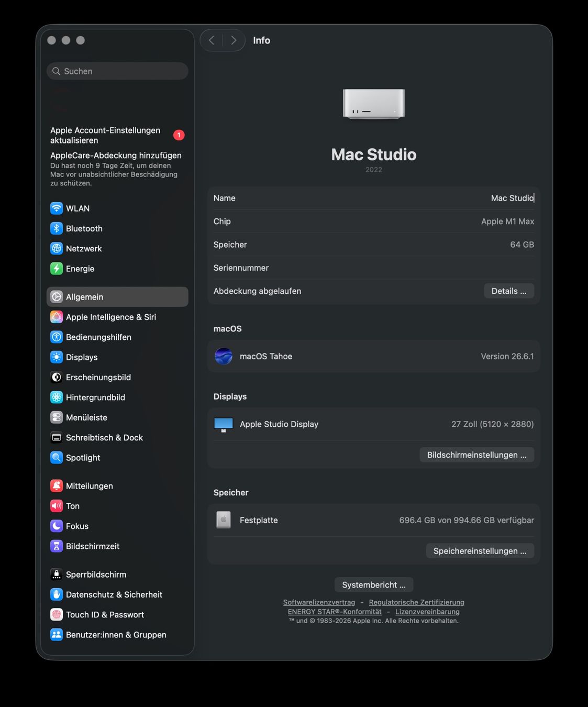Click the Energie lightning icon
This screenshot has width=588, height=707.
click(57, 269)
